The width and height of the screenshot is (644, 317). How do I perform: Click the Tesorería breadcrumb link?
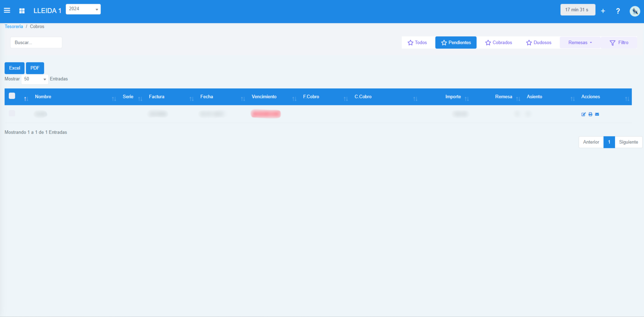click(14, 27)
